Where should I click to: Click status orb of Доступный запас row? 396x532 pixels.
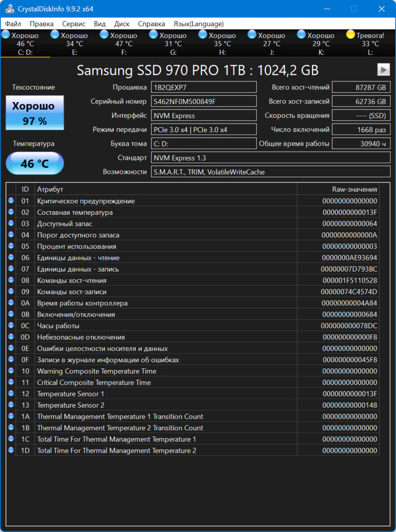click(x=11, y=223)
